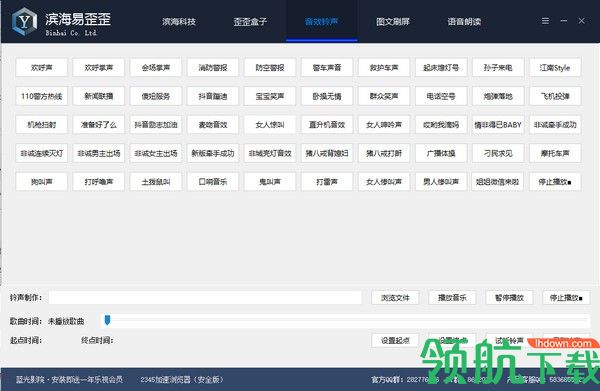The height and width of the screenshot is (391, 600).
Task: Play the 110警方热线 sound
Action: click(x=41, y=96)
